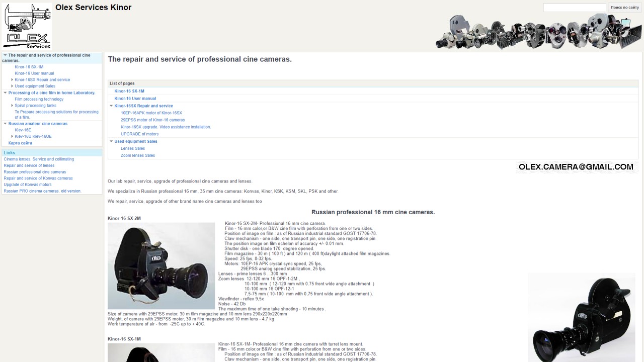
Task: Expand sidebar Kinor-16SX Repair and service arrow
Action: pos(12,79)
